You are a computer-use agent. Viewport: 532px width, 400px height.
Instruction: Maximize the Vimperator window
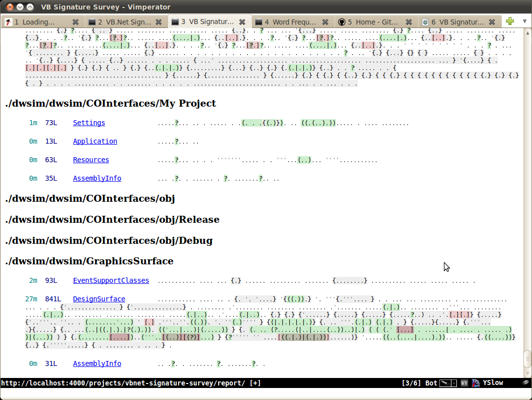tap(30, 7)
